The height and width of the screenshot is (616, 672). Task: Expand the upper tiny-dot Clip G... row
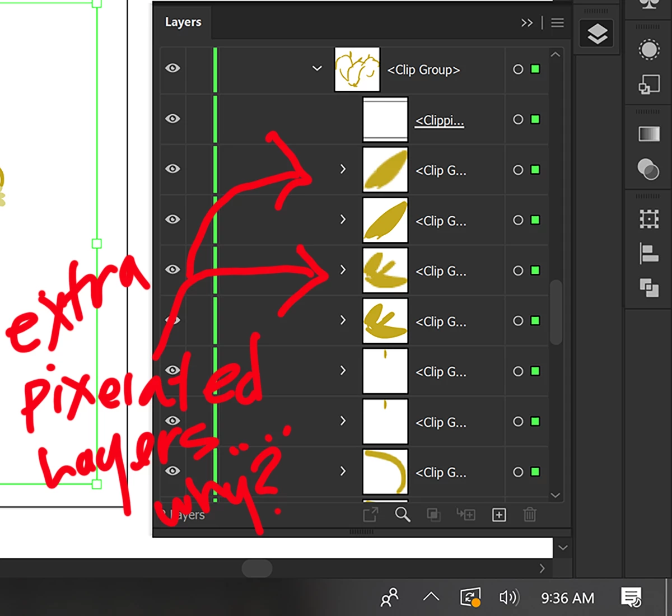pos(343,371)
